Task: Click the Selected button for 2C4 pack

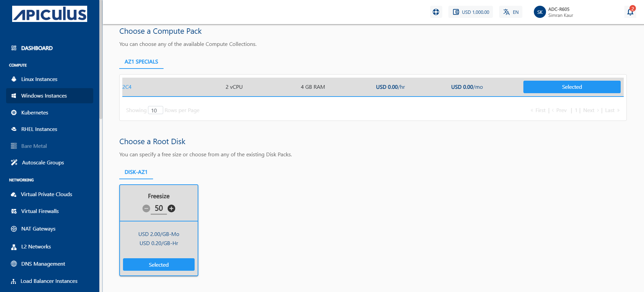Action: (x=572, y=87)
